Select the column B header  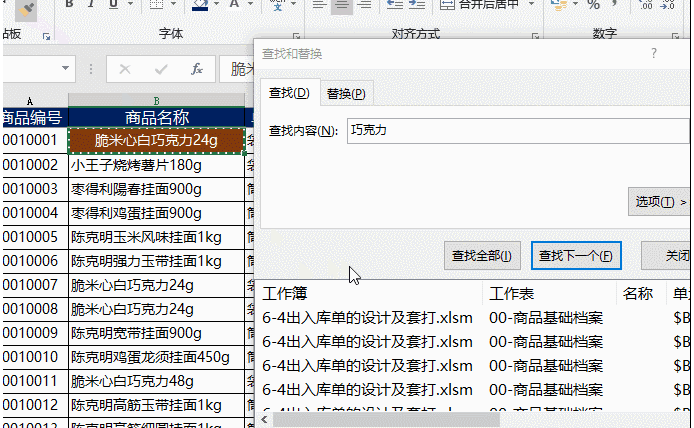click(x=156, y=101)
